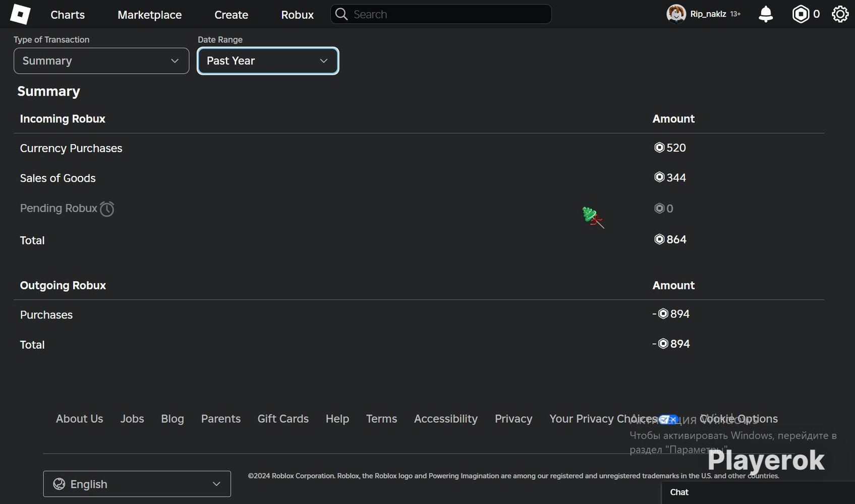Click the Purchases row under Outgoing Robux
The image size is (855, 504).
[46, 315]
